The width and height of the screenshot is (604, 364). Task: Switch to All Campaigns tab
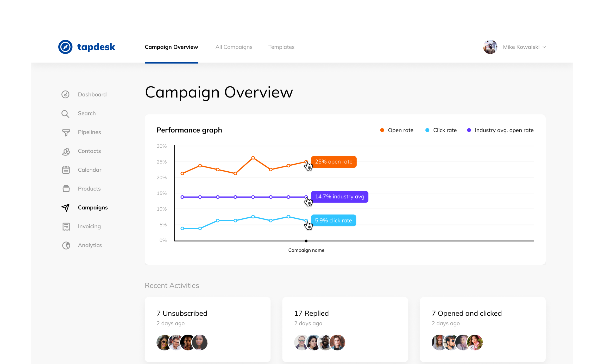234,47
